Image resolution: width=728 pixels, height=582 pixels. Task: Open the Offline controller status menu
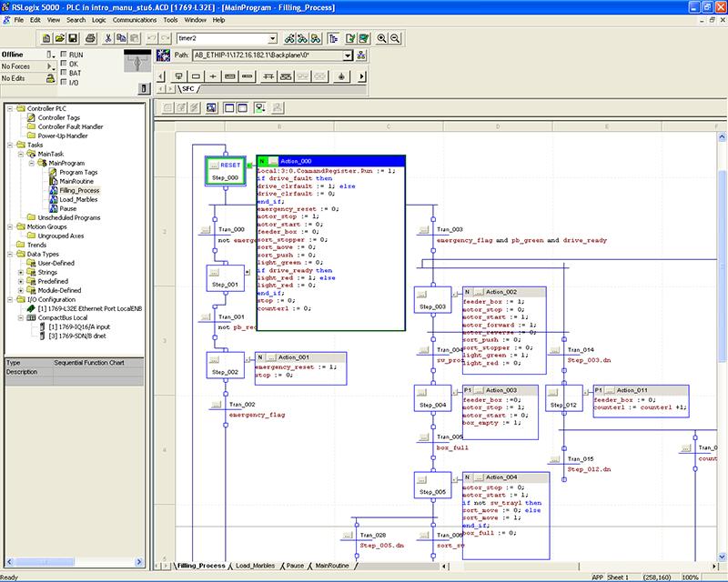pos(51,55)
